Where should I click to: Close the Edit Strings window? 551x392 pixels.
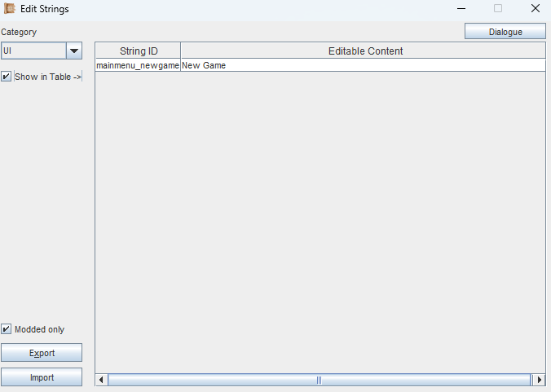pyautogui.click(x=535, y=9)
